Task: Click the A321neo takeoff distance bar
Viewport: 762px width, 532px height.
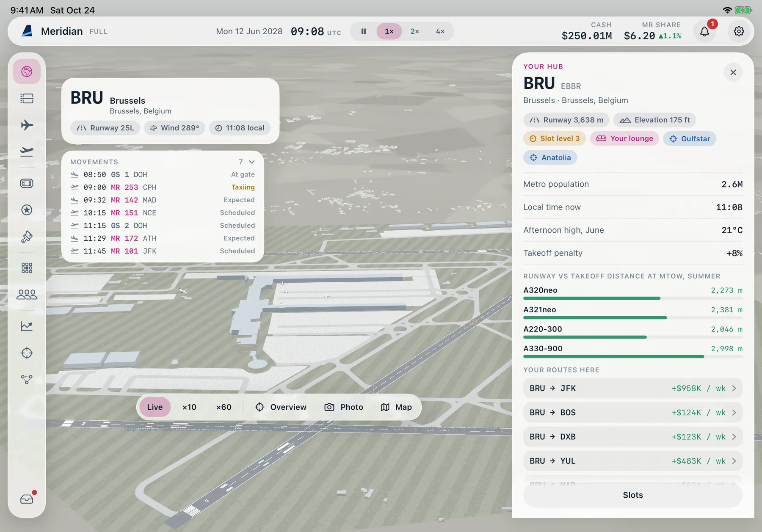Action: click(633, 318)
